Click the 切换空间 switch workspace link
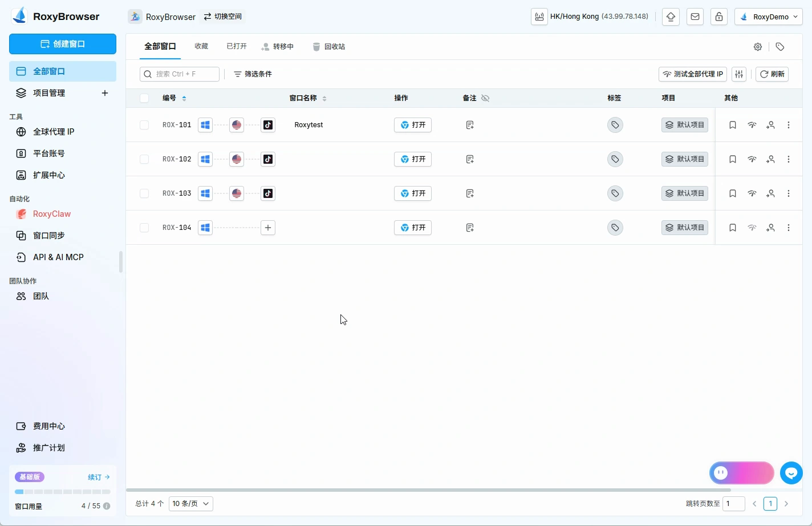Viewport: 812px width, 526px height. [x=223, y=17]
